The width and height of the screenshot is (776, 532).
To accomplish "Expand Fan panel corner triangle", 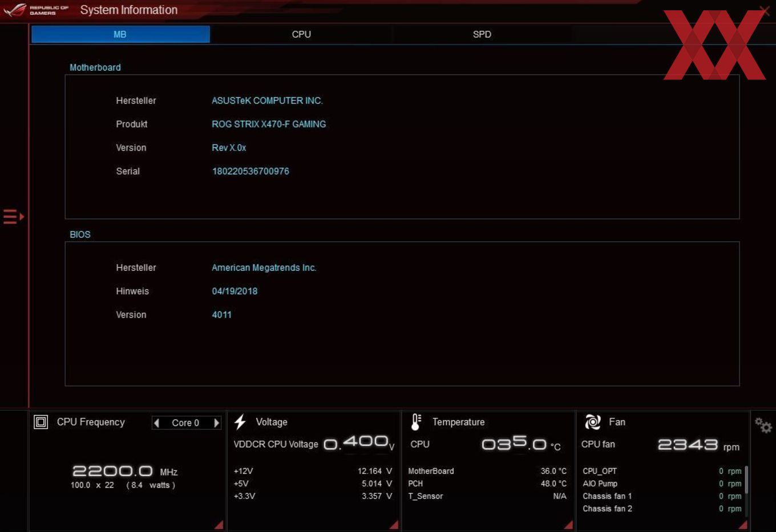I will click(743, 525).
